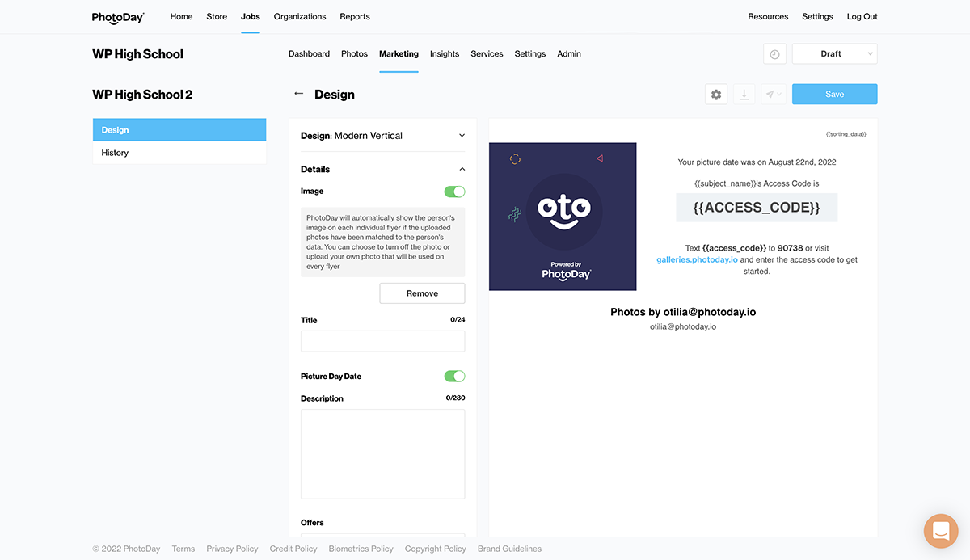
Task: Open the Terms footer link
Action: tap(183, 549)
